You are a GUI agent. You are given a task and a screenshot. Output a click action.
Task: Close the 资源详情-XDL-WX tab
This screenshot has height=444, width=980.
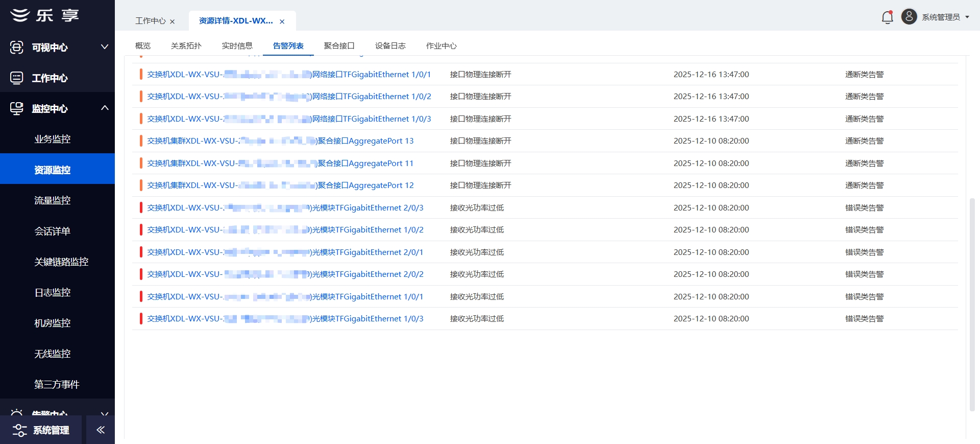pos(282,21)
